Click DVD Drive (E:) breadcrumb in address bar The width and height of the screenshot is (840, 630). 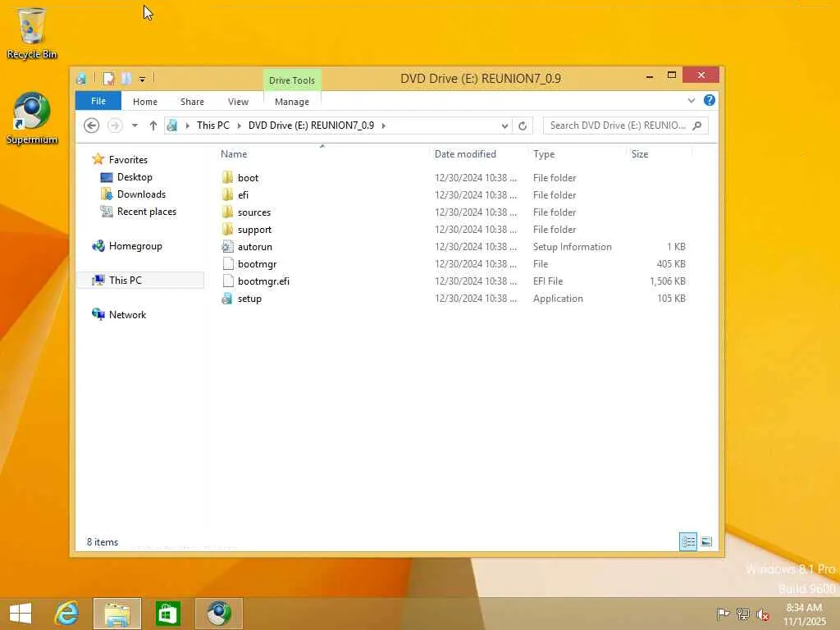point(311,126)
